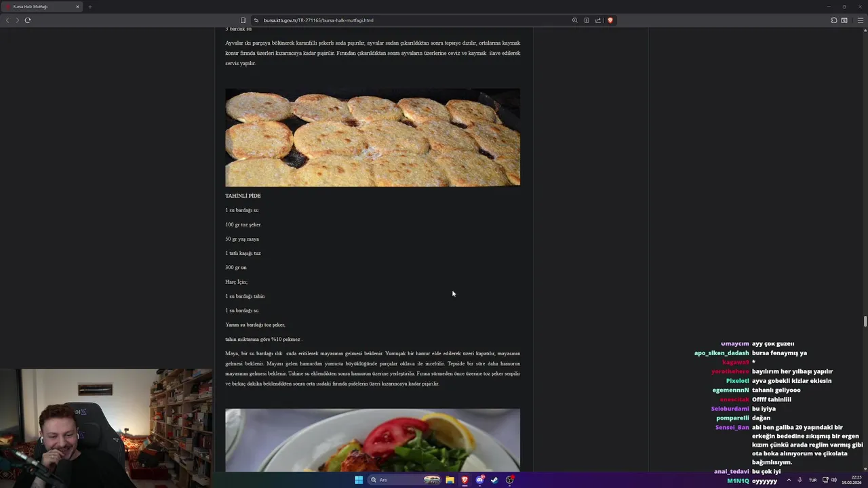The width and height of the screenshot is (868, 488).
Task: Open File Explorer from the taskbar
Action: 450,480
